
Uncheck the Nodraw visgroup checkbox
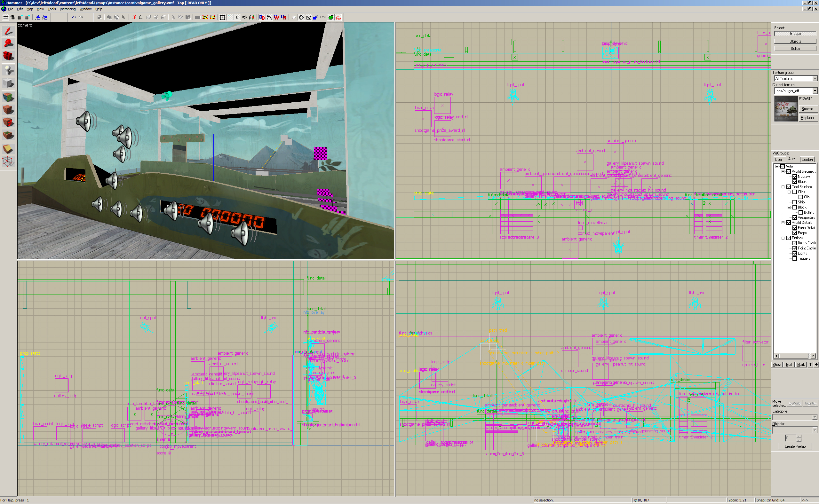tap(795, 177)
